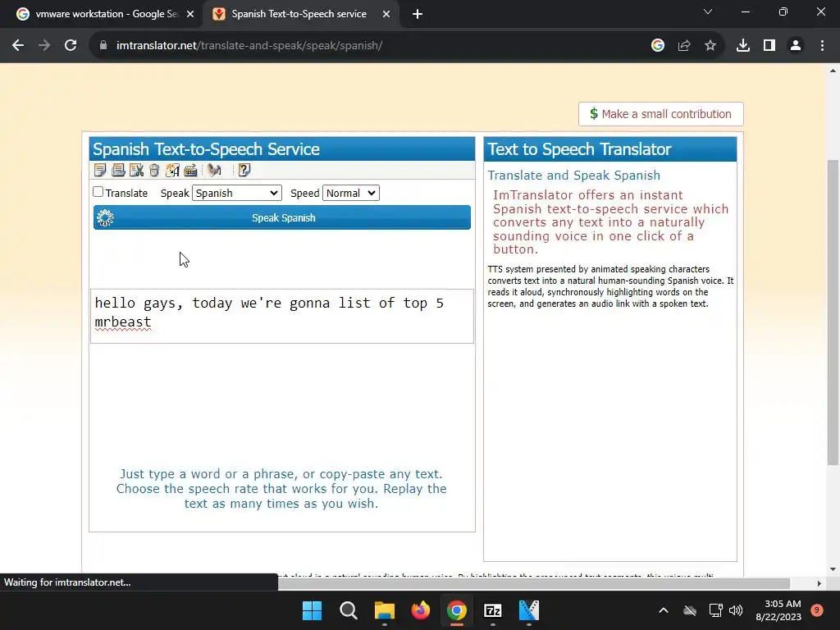This screenshot has height=630, width=840.
Task: Open the Translate and Speak Spanish link
Action: pos(573,176)
